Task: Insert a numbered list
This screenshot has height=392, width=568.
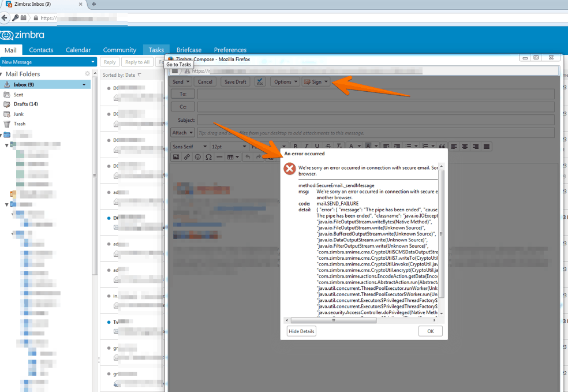Action: click(425, 146)
